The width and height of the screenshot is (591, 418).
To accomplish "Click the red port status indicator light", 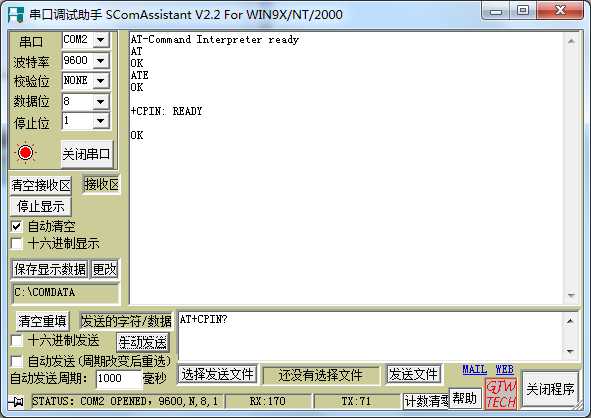I will pyautogui.click(x=26, y=153).
